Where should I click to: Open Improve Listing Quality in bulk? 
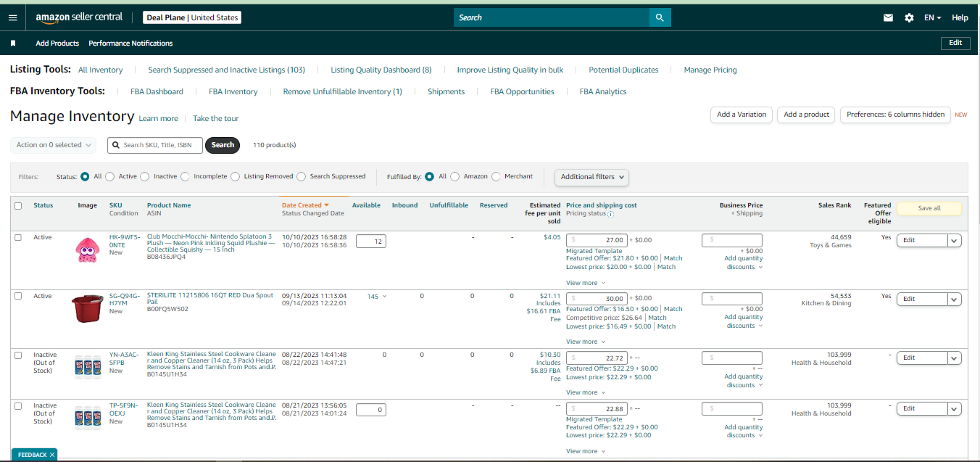tap(510, 70)
